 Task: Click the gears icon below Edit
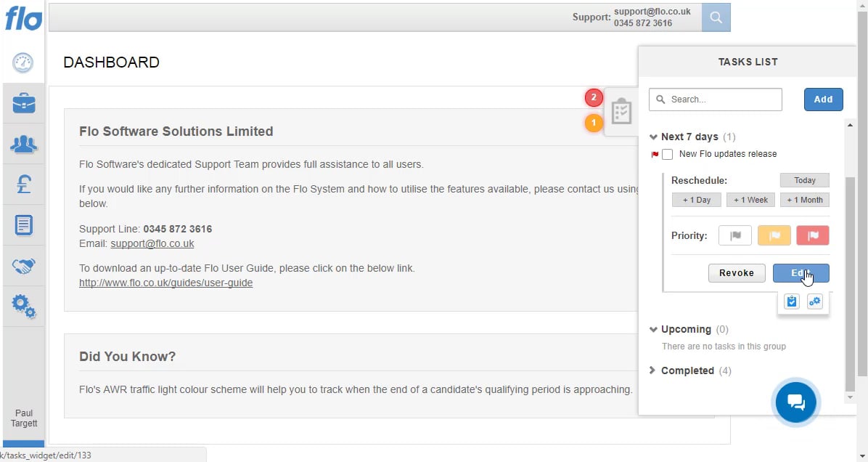[x=815, y=301]
